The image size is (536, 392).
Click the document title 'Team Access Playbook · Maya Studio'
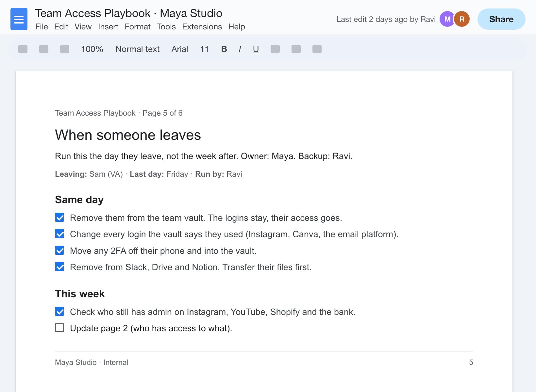click(129, 13)
